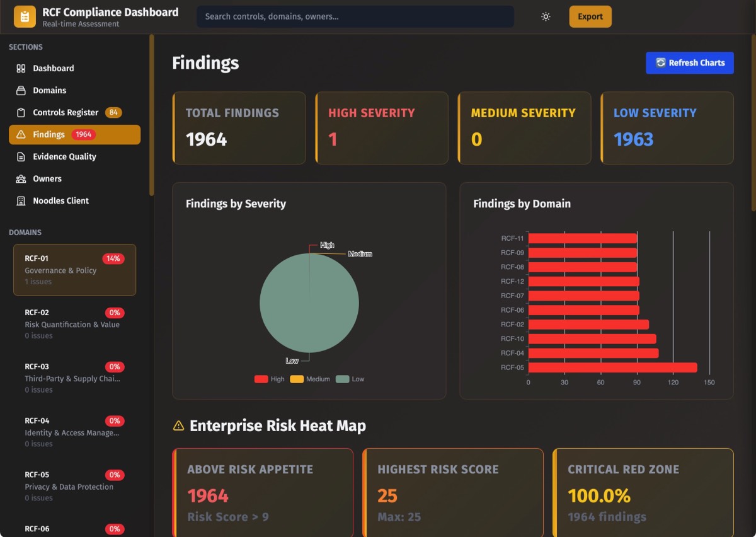756x537 pixels.
Task: Click the Domains stack icon
Action: point(21,91)
